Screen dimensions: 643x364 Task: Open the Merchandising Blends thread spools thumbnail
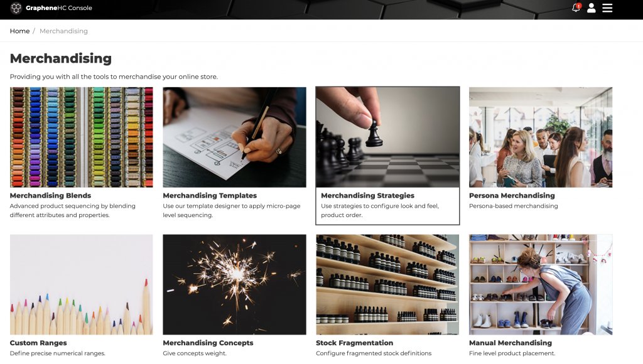tap(81, 137)
